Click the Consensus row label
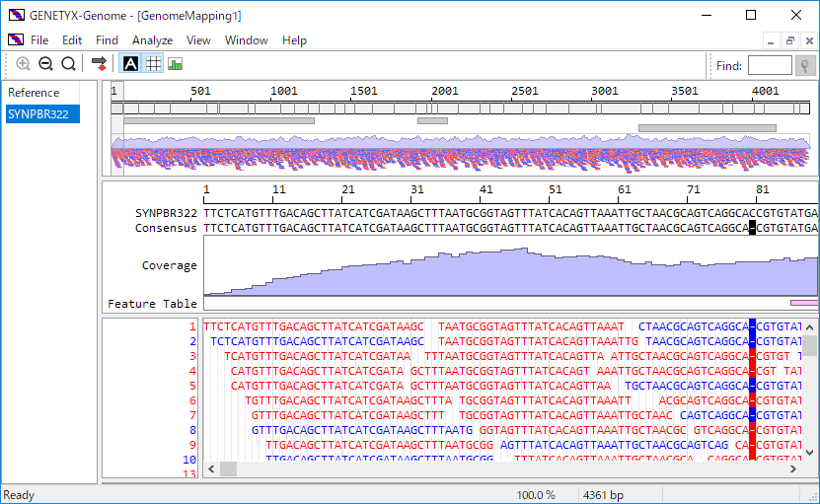This screenshot has height=504, width=820. [166, 228]
